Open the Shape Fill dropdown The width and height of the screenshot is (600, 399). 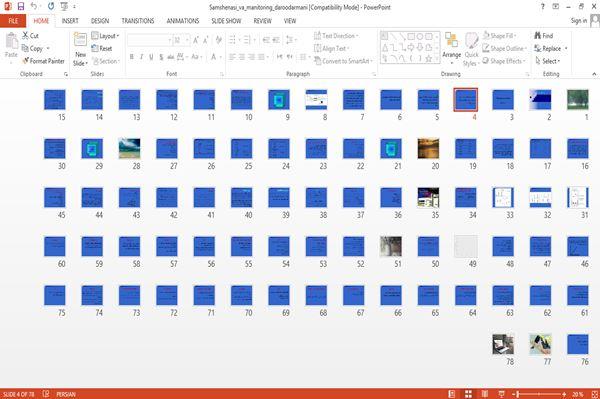pos(499,36)
